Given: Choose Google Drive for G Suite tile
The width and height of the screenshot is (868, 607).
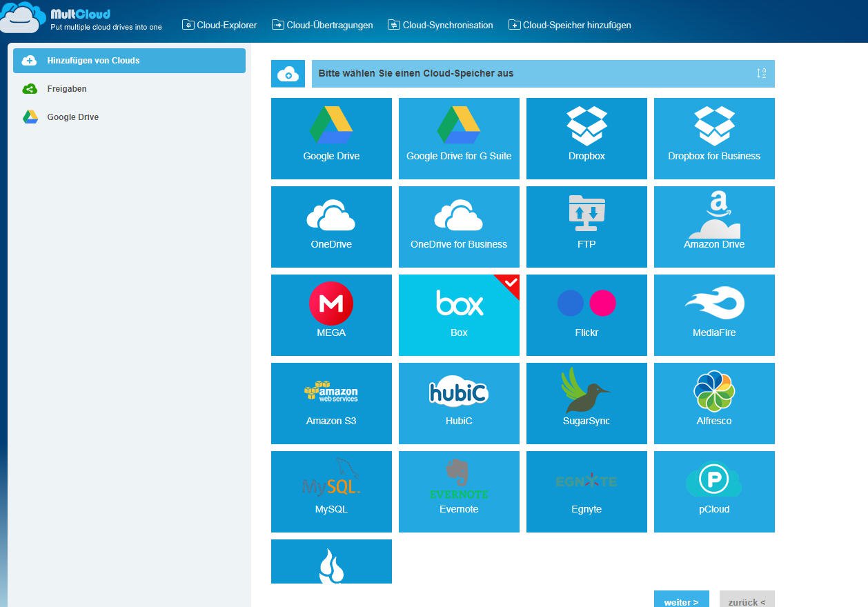Looking at the screenshot, I should (x=459, y=138).
